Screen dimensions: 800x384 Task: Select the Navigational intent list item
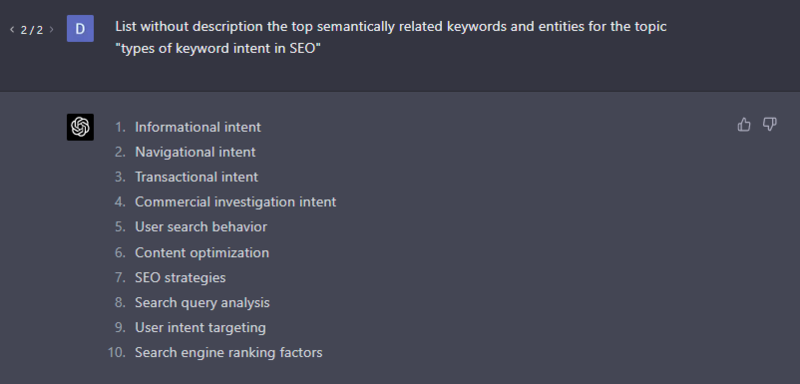pos(195,152)
